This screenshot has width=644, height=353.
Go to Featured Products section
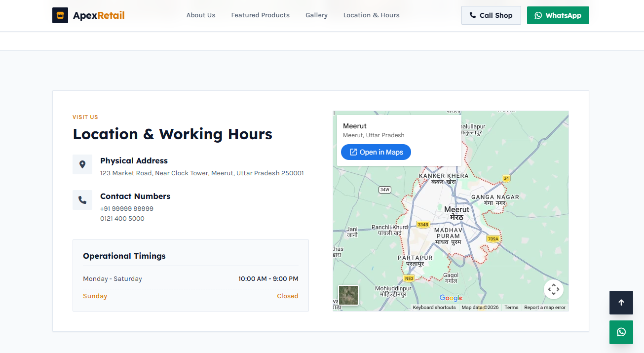(261, 15)
